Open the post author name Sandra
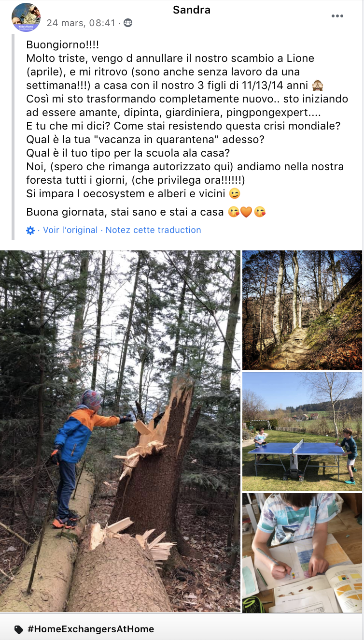The height and width of the screenshot is (640, 364). (x=192, y=10)
